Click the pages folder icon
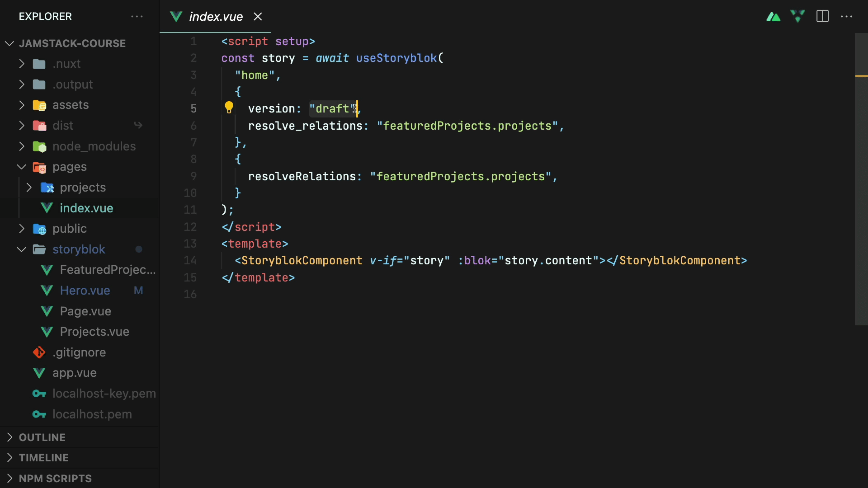Screen dimensions: 868x488 [39, 167]
